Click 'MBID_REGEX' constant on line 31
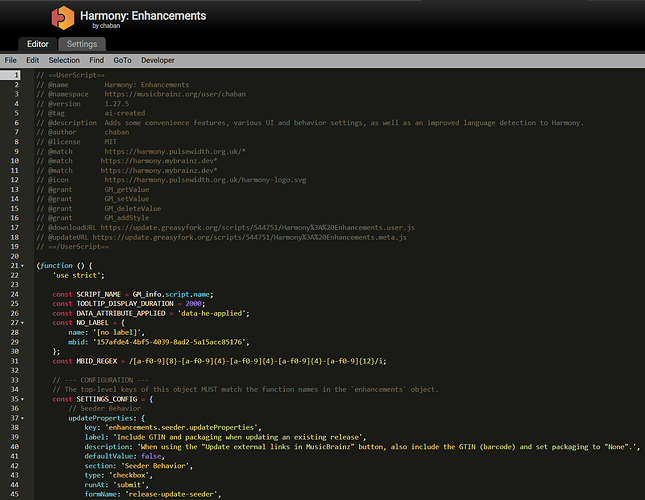 click(x=97, y=361)
